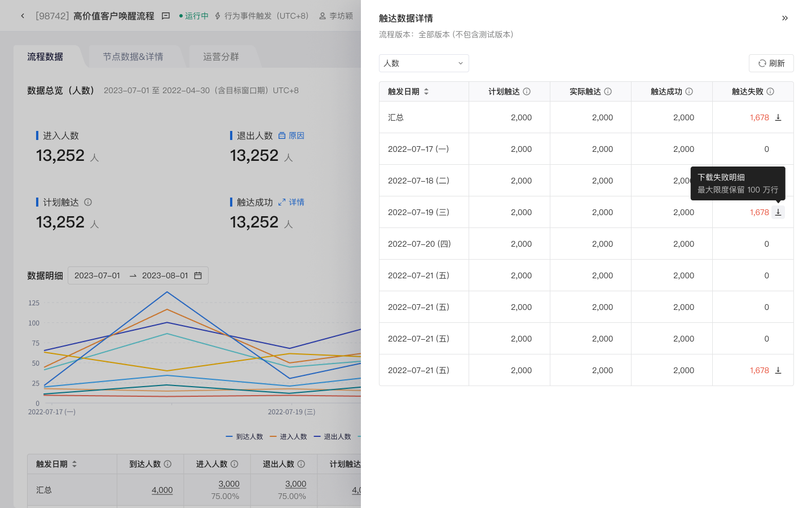This screenshot has width=812, height=508.
Task: Open the 详情 link next to 触达成功
Action: click(x=292, y=202)
